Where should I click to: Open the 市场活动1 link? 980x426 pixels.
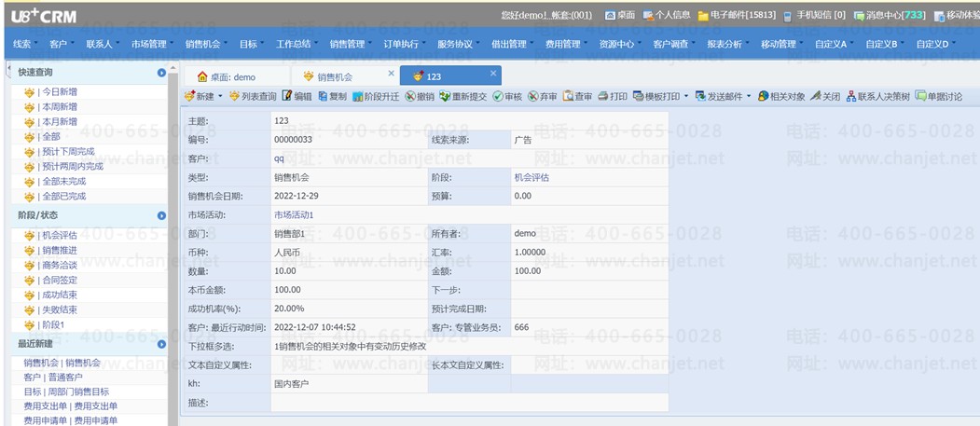point(294,215)
